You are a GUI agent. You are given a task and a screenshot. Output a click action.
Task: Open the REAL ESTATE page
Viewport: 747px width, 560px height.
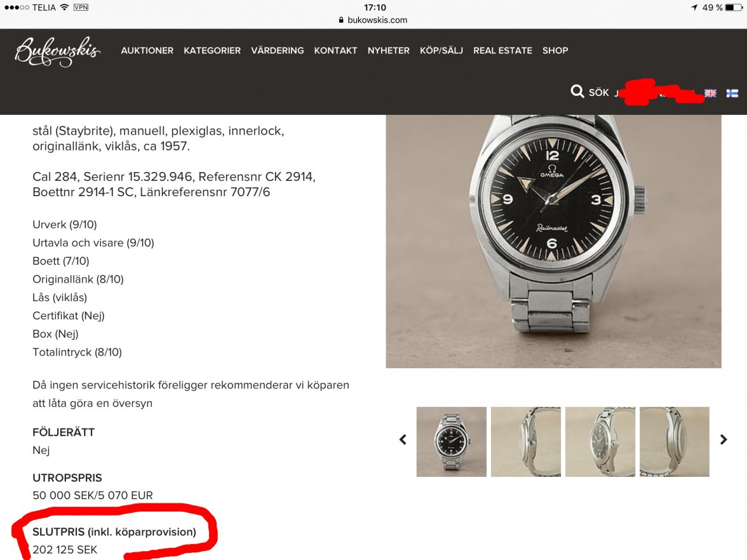tap(502, 51)
